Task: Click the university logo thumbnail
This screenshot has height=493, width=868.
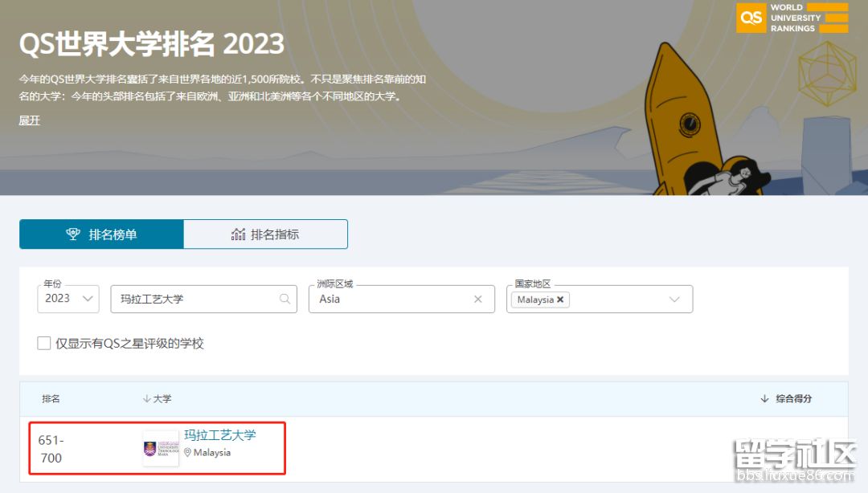Action: click(x=161, y=448)
